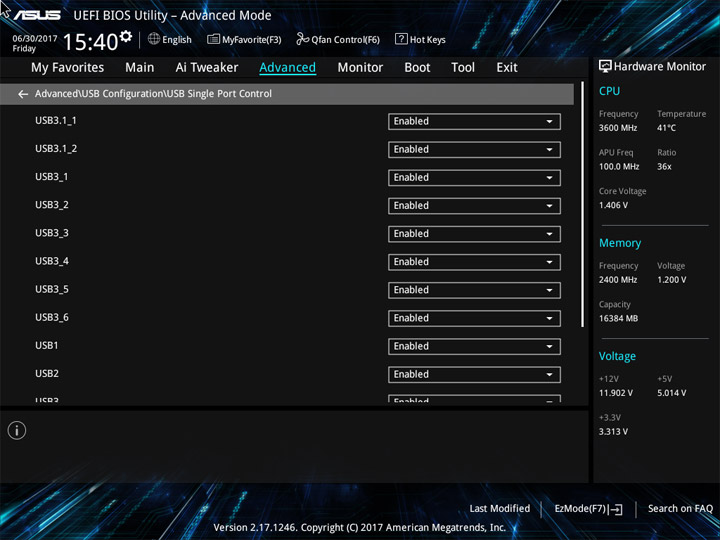Image resolution: width=720 pixels, height=540 pixels.
Task: Click Last Modified
Action: [500, 509]
